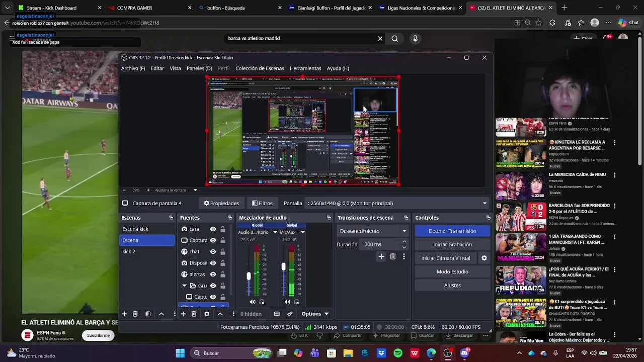Toggle monitoring headphone icon for desktop audio

click(262, 302)
